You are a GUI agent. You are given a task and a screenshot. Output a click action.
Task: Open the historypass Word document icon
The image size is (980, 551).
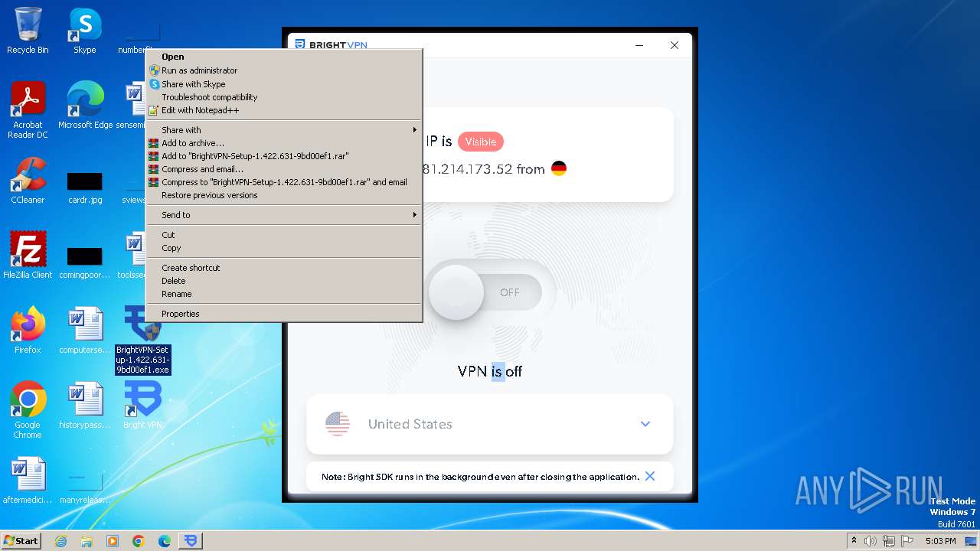[84, 406]
